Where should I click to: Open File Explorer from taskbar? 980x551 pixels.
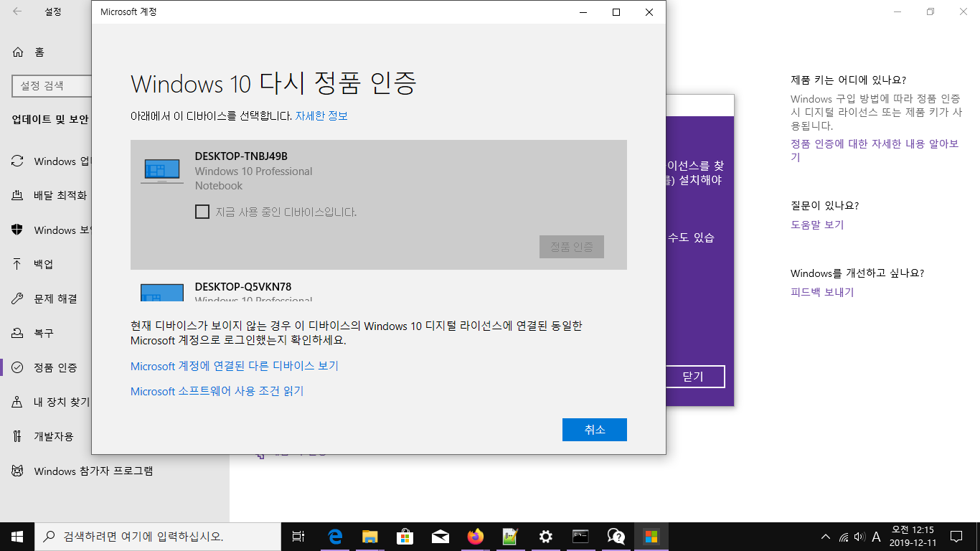pos(369,537)
